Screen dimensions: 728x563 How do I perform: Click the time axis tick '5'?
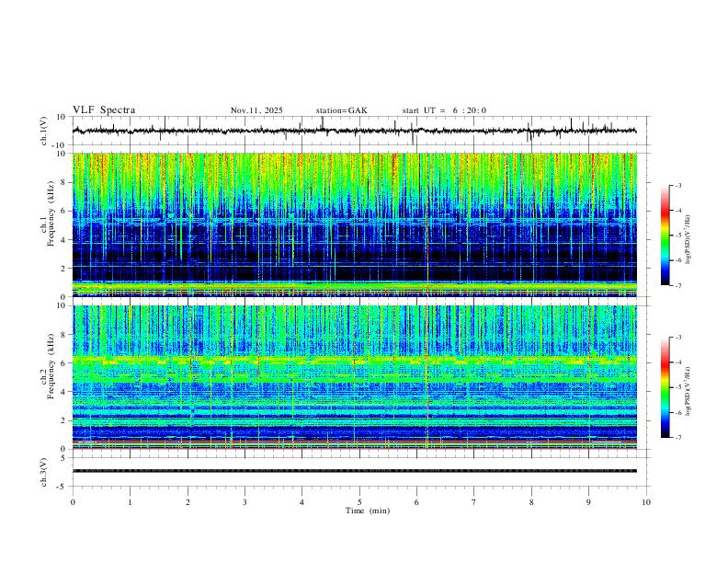point(359,502)
